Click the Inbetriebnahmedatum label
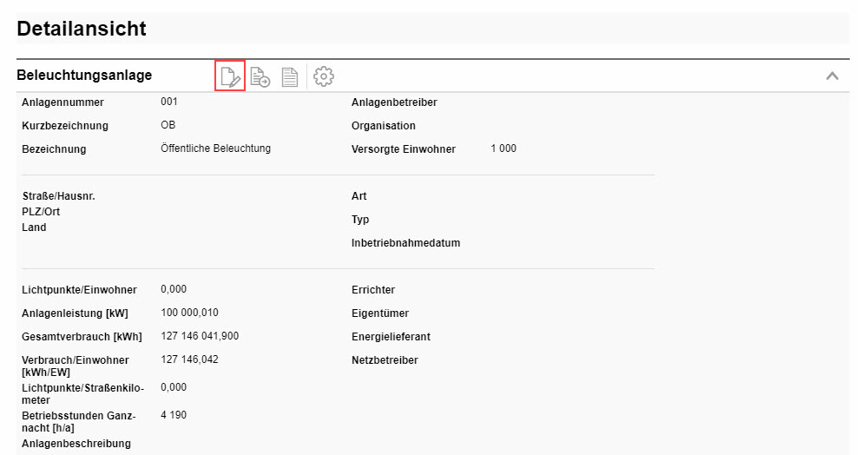The height and width of the screenshot is (455, 868). click(405, 243)
